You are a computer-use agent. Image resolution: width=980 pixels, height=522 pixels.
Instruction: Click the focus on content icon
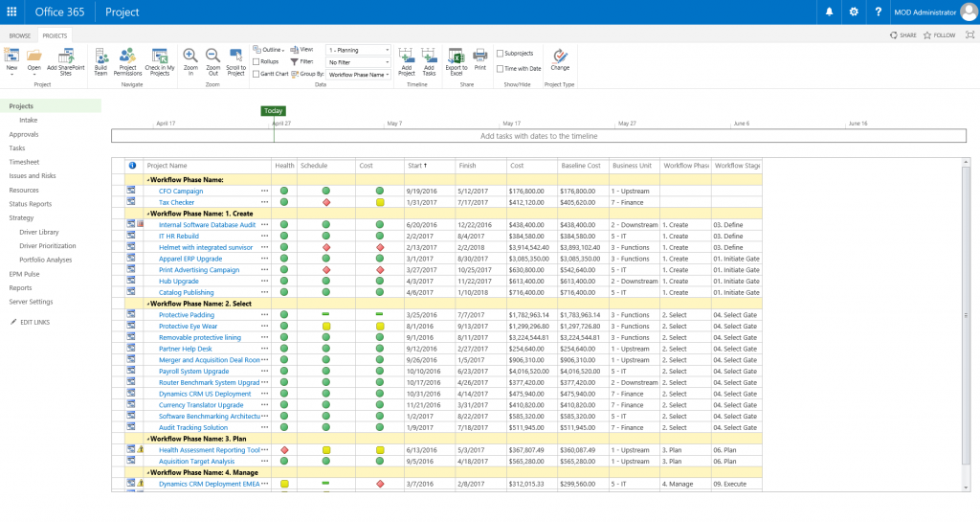[x=970, y=35]
